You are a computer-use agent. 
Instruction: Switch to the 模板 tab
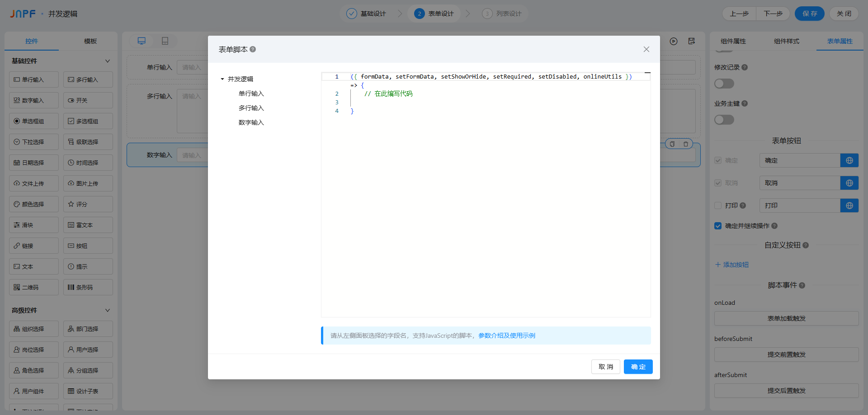(90, 41)
